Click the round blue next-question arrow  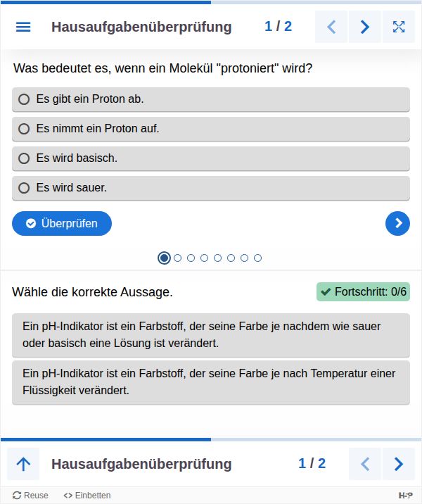(x=398, y=223)
